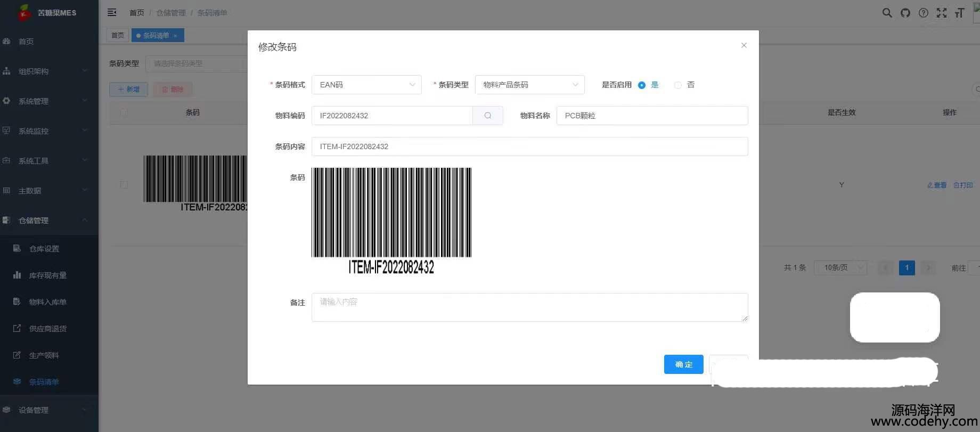Click the 打印 link in the row

[963, 185]
